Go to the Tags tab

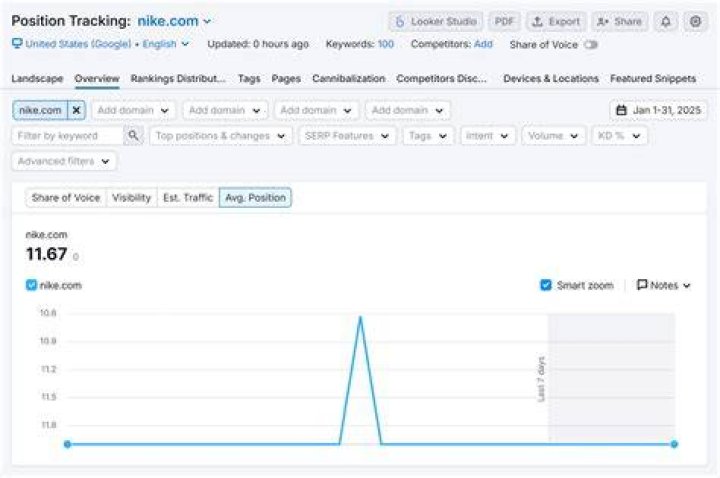tap(249, 79)
